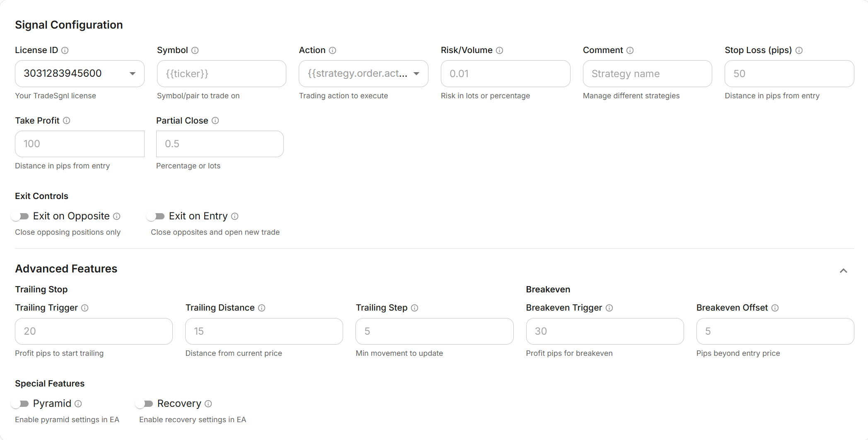Click the Partial Close info icon
The image size is (868, 440).
click(x=215, y=121)
